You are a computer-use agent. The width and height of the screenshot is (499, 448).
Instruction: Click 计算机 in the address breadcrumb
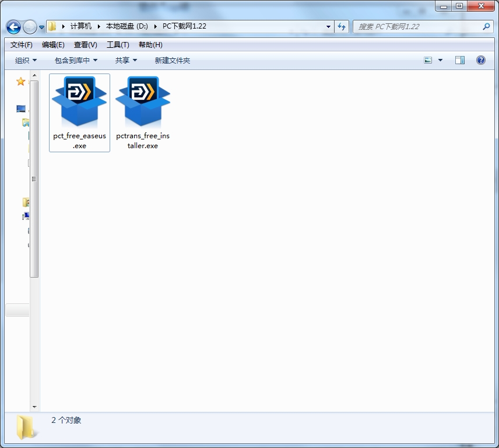[81, 26]
